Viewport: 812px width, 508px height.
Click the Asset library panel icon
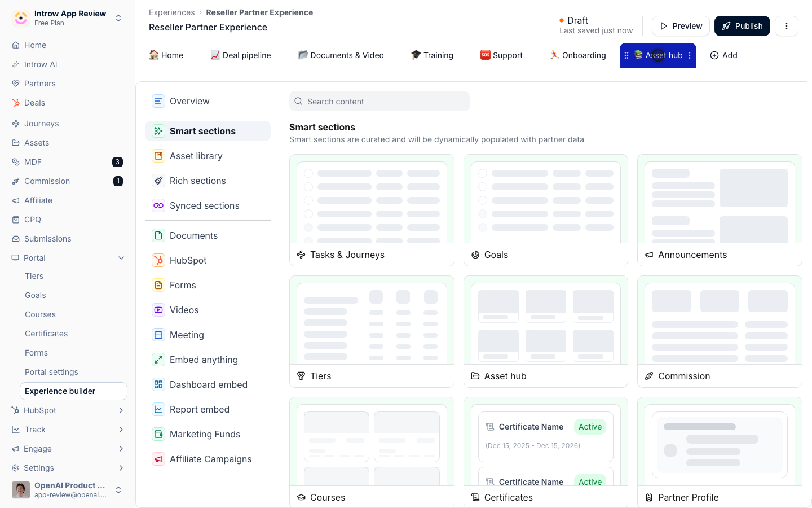click(158, 156)
